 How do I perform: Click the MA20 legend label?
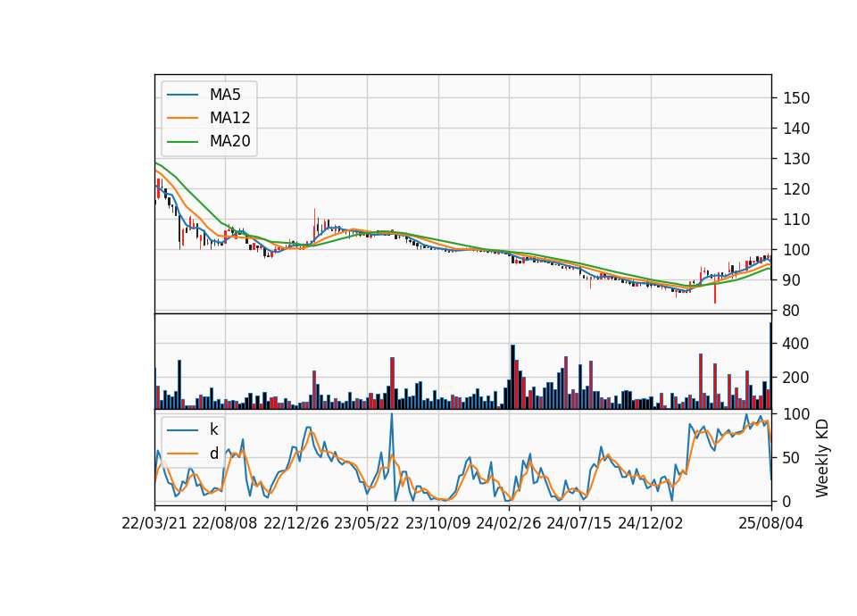(229, 141)
